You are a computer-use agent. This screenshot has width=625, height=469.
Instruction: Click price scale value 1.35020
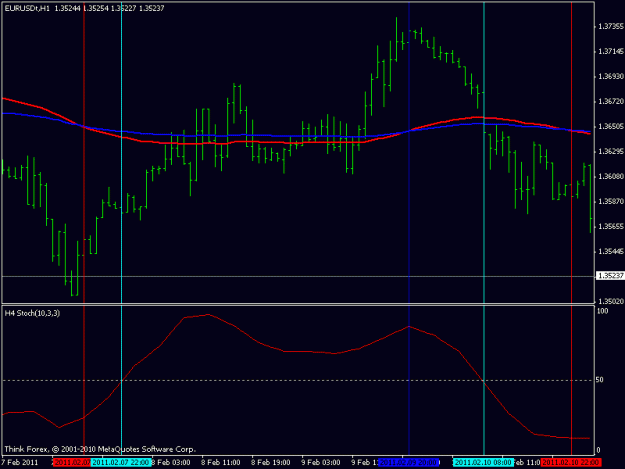611,301
